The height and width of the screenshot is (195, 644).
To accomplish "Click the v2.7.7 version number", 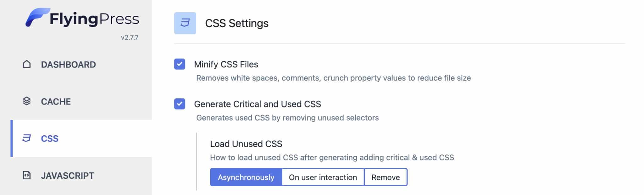I will [x=130, y=37].
